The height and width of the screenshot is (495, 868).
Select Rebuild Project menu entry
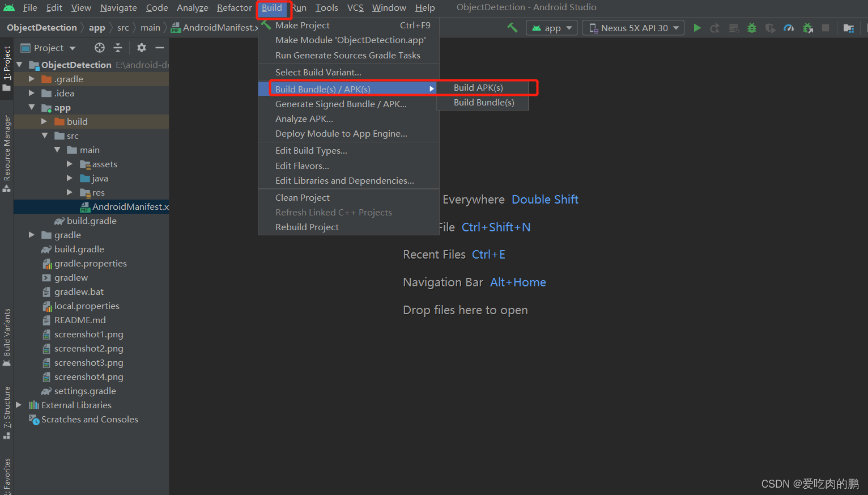coord(348,227)
